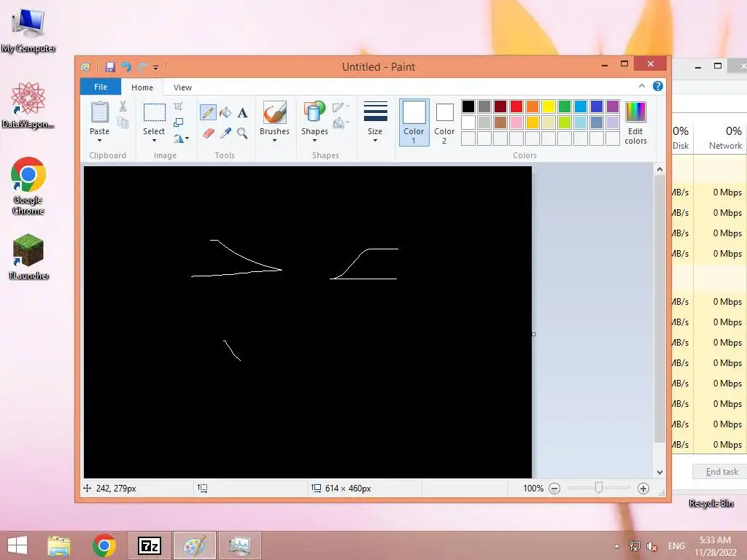Pick the purple color swatch
The height and width of the screenshot is (560, 747).
click(613, 106)
